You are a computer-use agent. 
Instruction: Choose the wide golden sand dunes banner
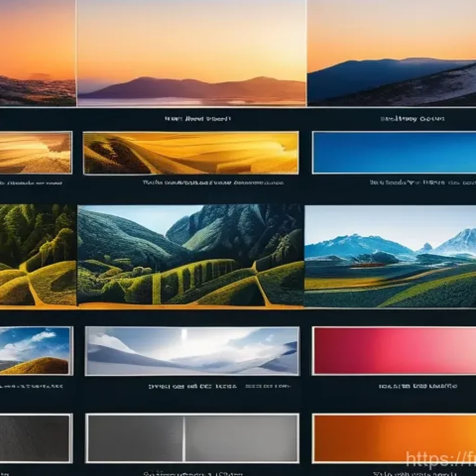191,153
